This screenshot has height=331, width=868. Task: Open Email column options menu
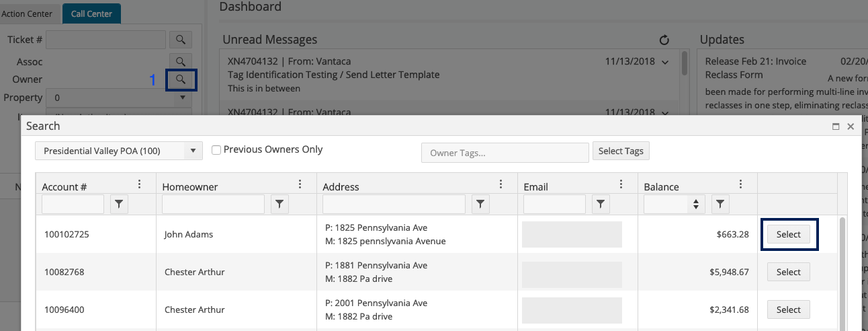click(621, 184)
